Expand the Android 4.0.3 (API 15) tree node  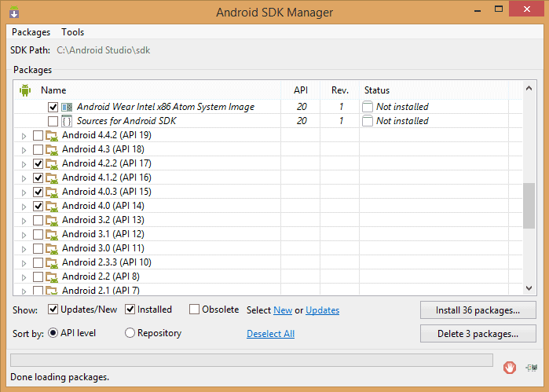[x=24, y=192]
